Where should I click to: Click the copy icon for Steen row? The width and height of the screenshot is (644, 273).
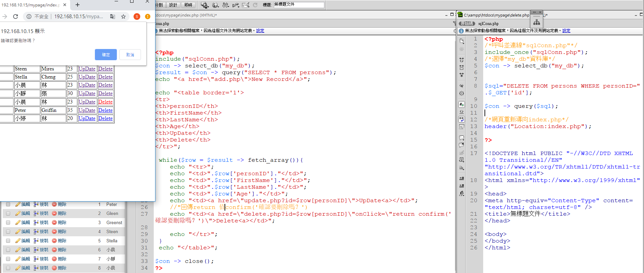pyautogui.click(x=36, y=232)
